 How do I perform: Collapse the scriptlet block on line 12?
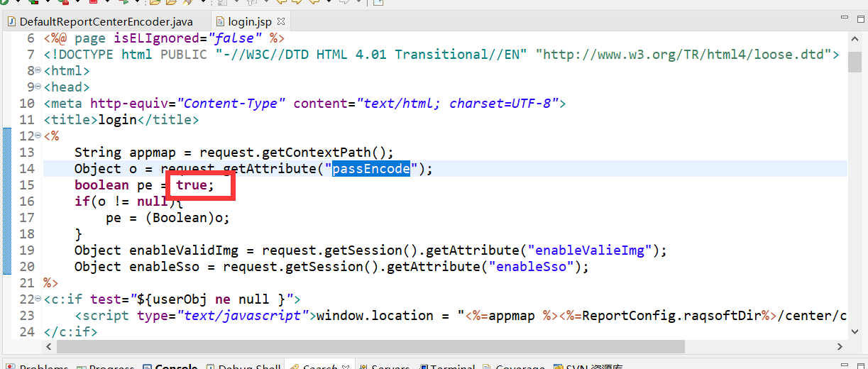pyautogui.click(x=38, y=136)
